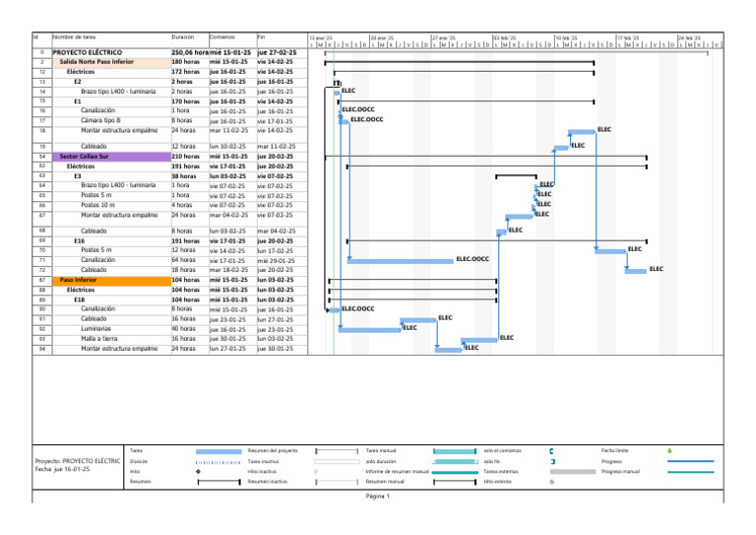Screen dimensions: 756x535
Task: Click the Resumen bracket sample in the legend
Action: pos(219,482)
